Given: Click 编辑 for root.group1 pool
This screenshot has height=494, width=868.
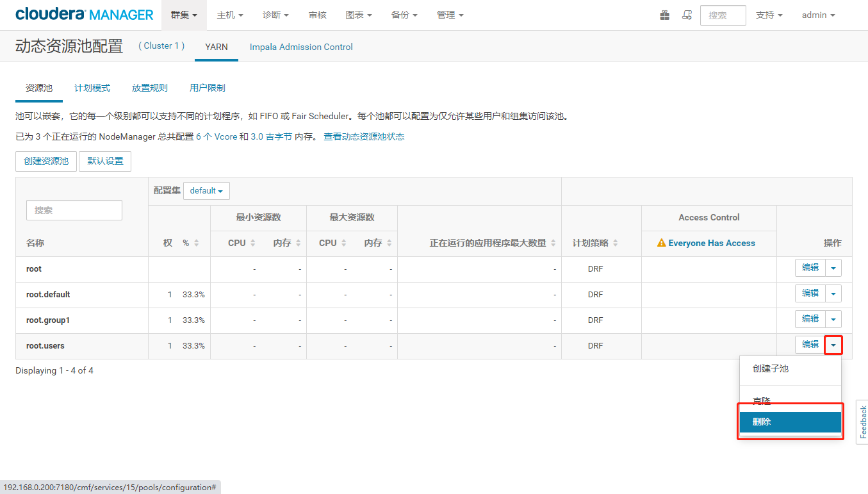Looking at the screenshot, I should tap(810, 319).
